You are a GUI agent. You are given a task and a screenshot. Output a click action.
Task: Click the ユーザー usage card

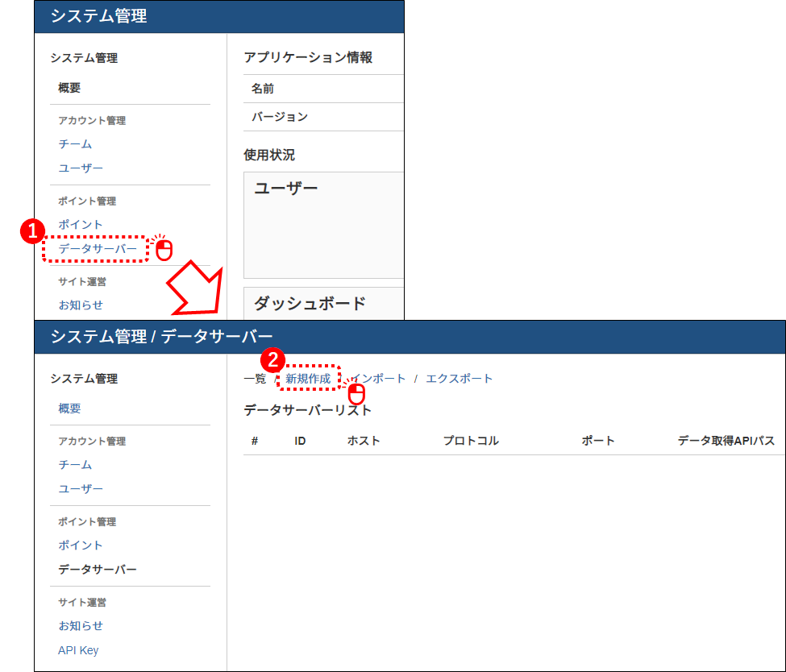coord(323,225)
